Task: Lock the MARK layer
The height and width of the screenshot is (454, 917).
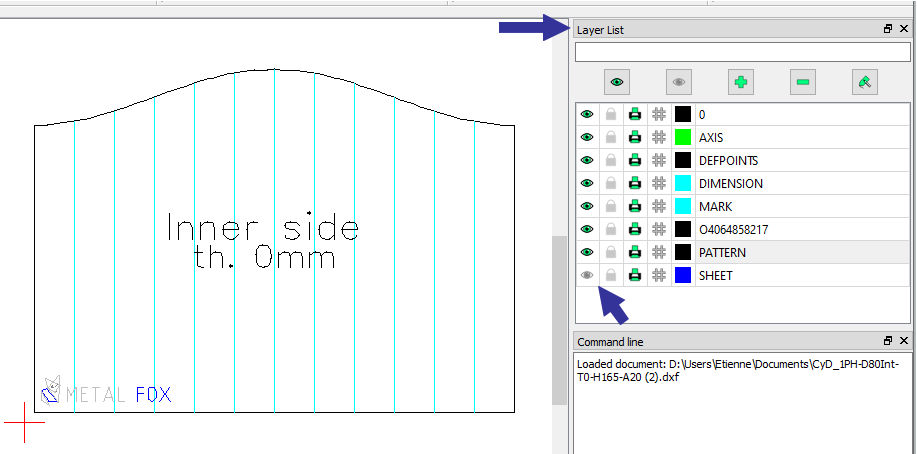Action: pyautogui.click(x=611, y=207)
